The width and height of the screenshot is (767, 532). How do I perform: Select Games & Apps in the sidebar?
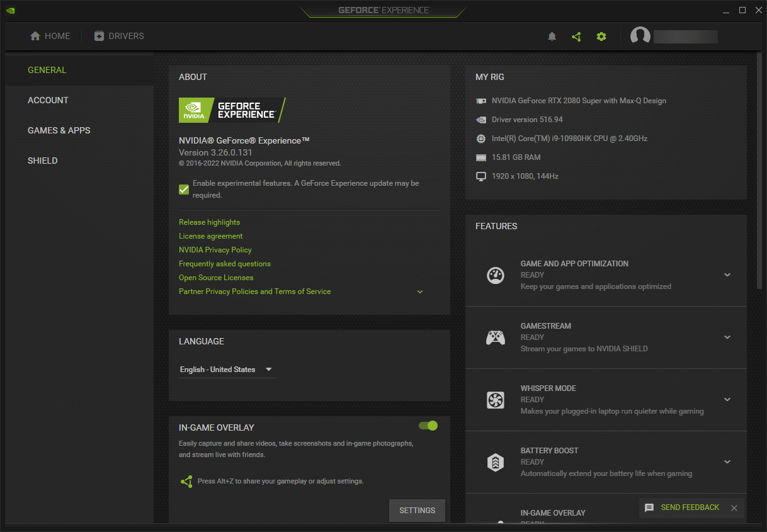pos(59,130)
